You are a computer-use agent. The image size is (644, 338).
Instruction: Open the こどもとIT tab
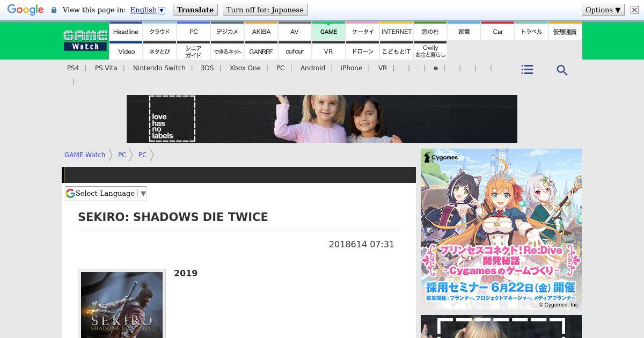pos(396,50)
